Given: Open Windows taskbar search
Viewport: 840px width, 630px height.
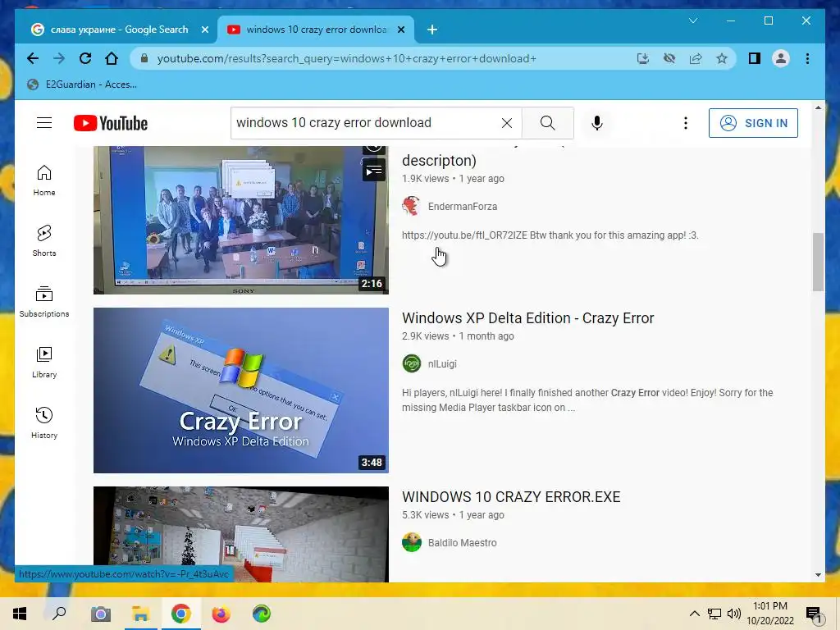Looking at the screenshot, I should click(x=59, y=614).
